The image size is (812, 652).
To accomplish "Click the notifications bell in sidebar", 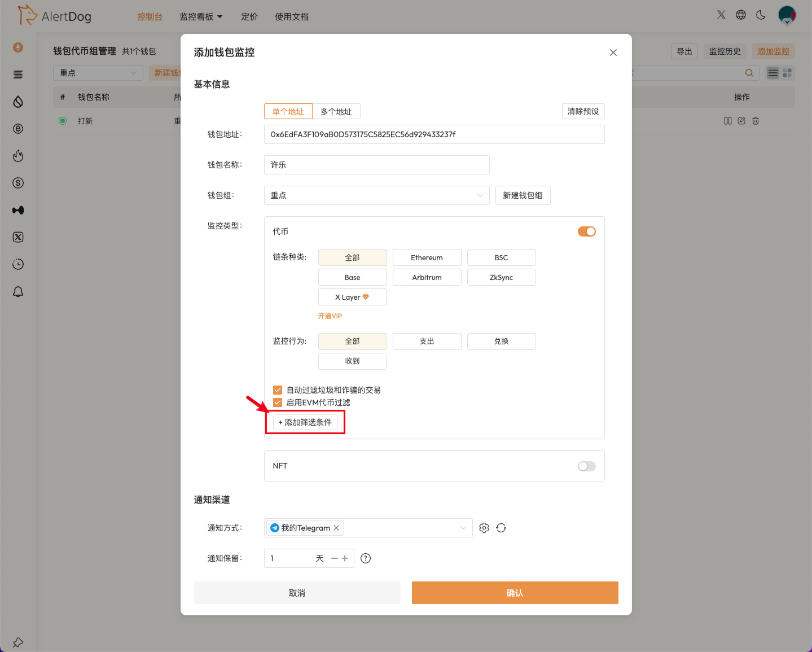I will click(17, 291).
